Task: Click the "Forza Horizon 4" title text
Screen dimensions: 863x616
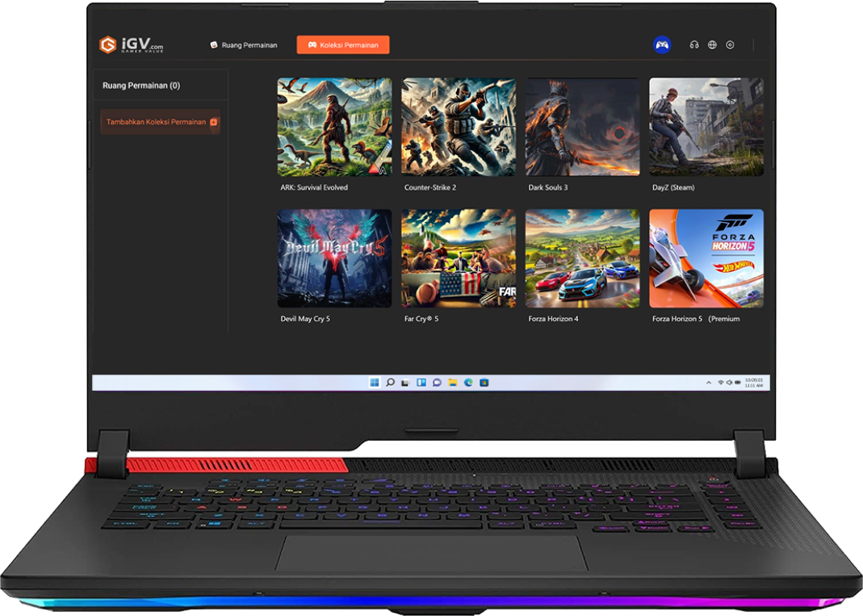Action: click(553, 319)
